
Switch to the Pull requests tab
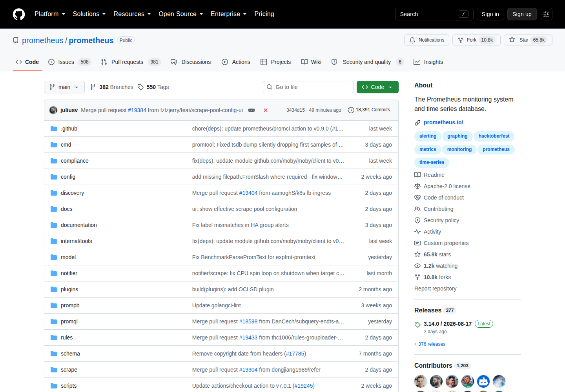click(x=131, y=62)
